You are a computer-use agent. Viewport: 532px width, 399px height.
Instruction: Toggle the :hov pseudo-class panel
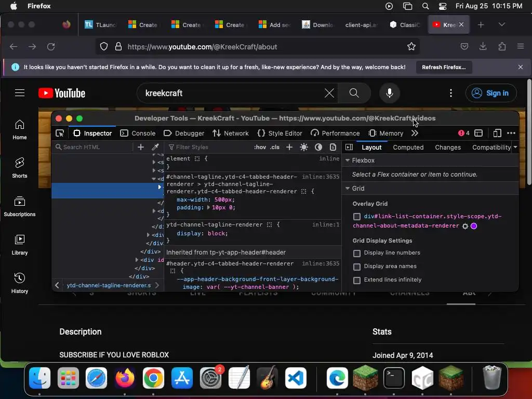pos(260,147)
